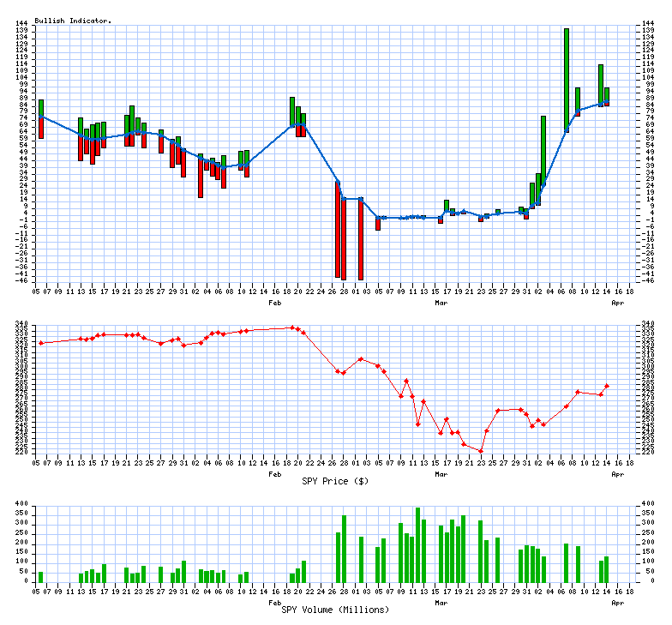Click the "Mar" month label under the SPY Volume chart
Viewport: 672px width, 625px height.
click(441, 603)
